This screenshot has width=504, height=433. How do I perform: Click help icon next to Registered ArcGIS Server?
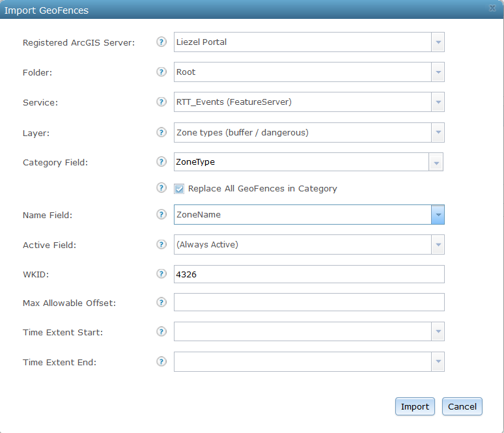(x=161, y=42)
